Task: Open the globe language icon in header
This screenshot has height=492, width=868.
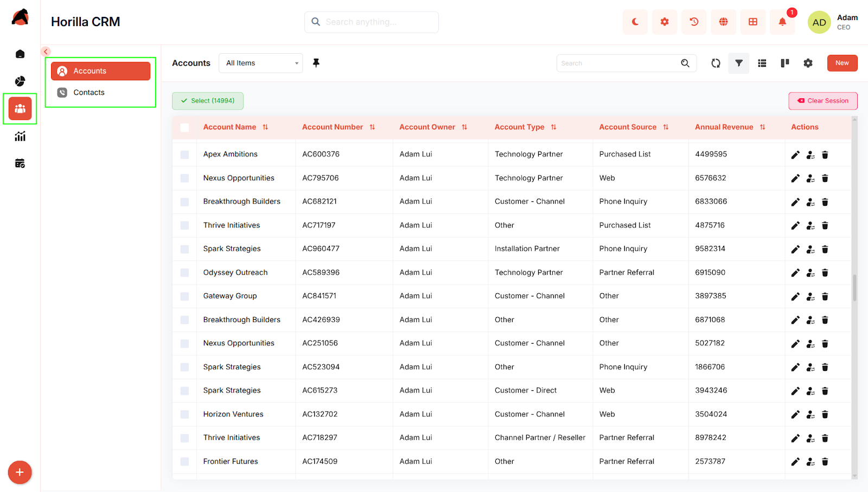Action: (723, 22)
